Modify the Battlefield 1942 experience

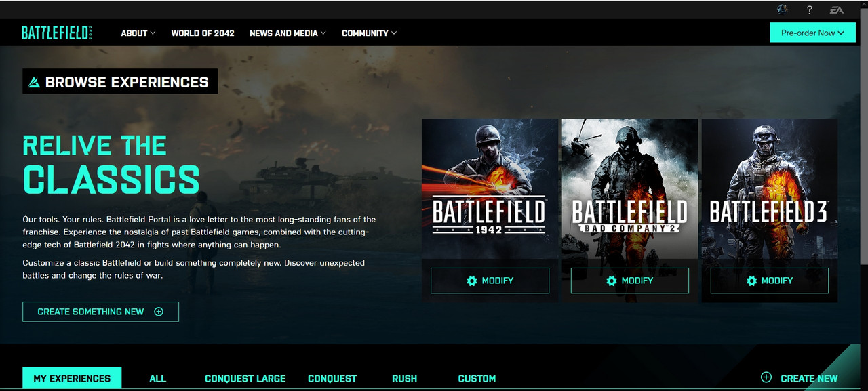pyautogui.click(x=490, y=281)
